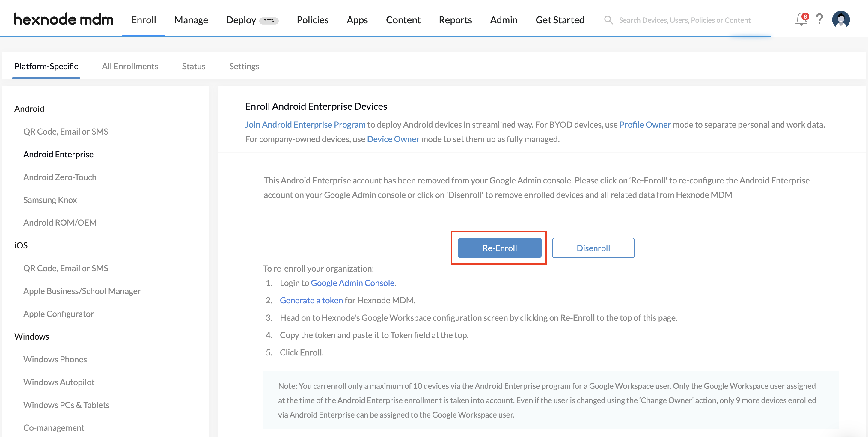Open the Manage top menu

[x=191, y=20]
